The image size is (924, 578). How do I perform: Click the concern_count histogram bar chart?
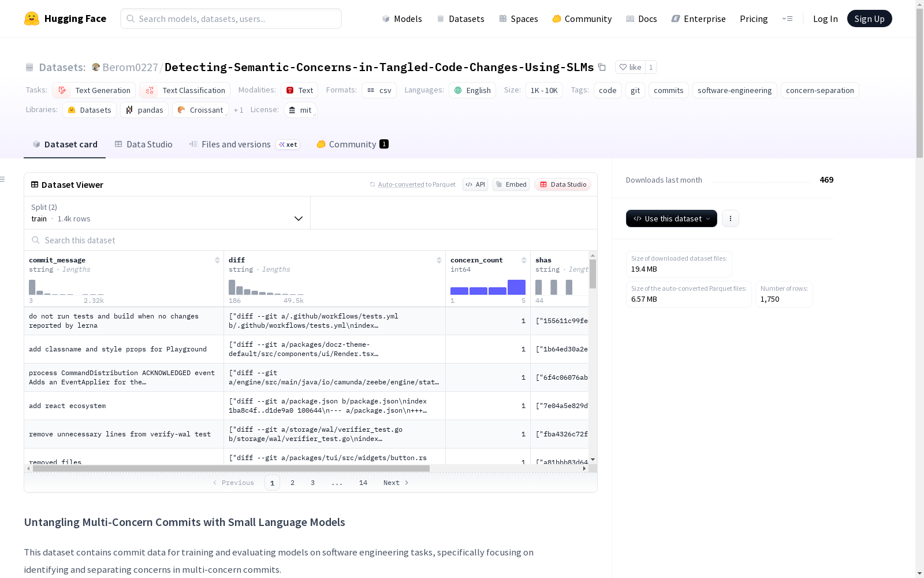488,287
